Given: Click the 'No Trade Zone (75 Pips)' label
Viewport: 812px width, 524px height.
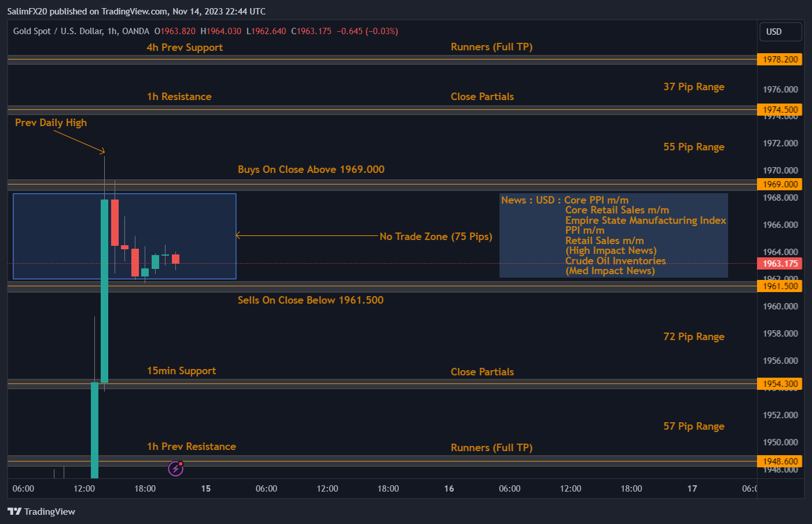Looking at the screenshot, I should (x=436, y=237).
